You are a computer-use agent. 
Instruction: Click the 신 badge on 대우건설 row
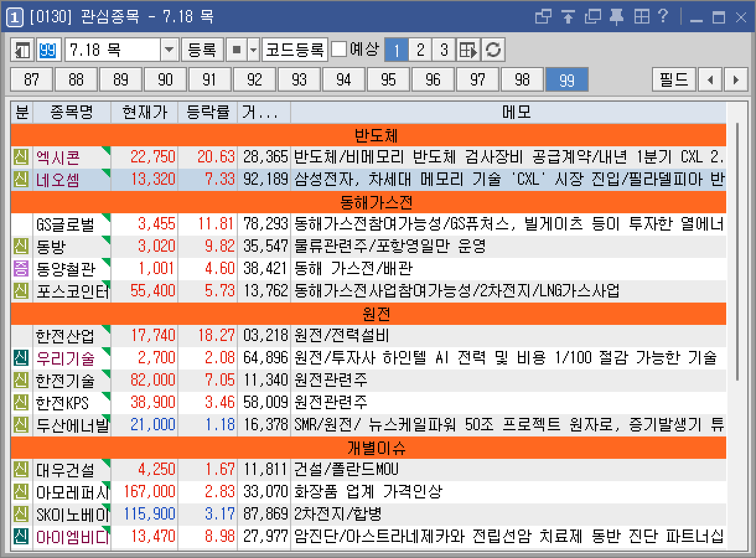(x=22, y=469)
